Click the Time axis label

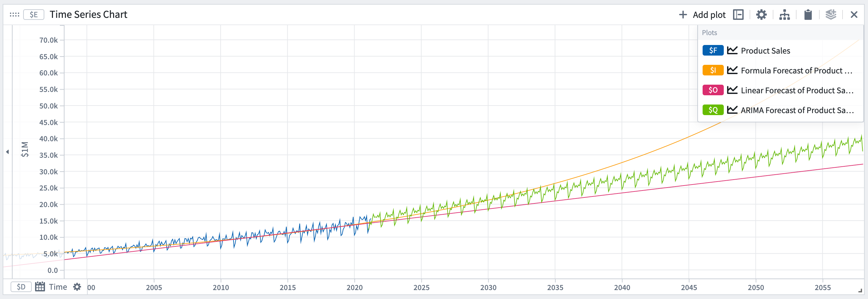coord(58,287)
